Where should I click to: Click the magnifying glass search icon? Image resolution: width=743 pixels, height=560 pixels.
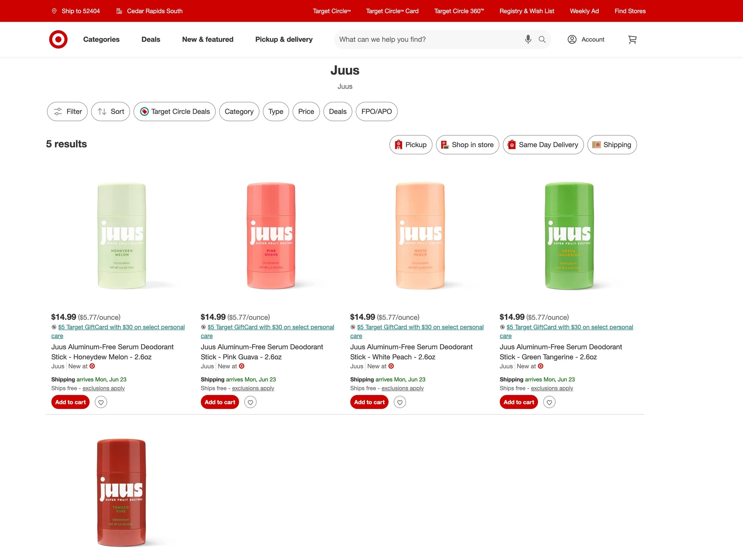[542, 39]
